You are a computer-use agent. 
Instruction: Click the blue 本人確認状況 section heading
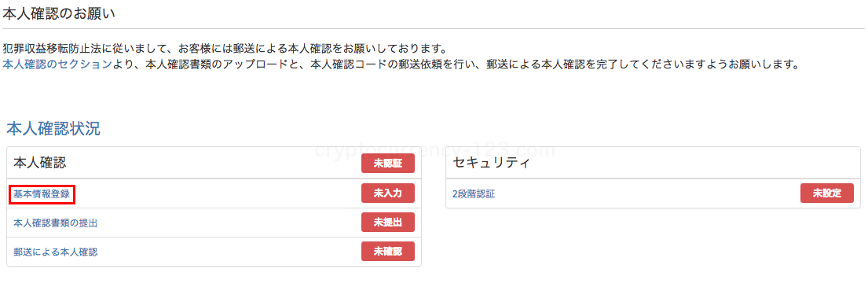coord(53,129)
